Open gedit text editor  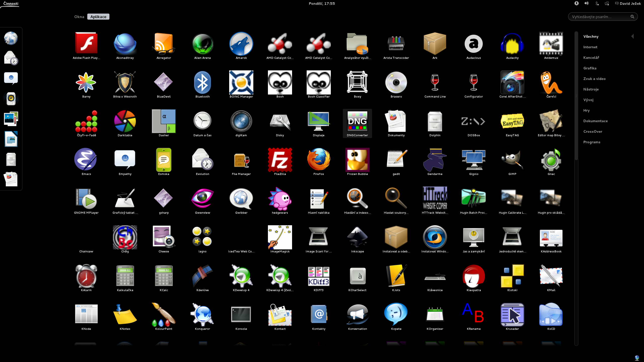click(396, 162)
